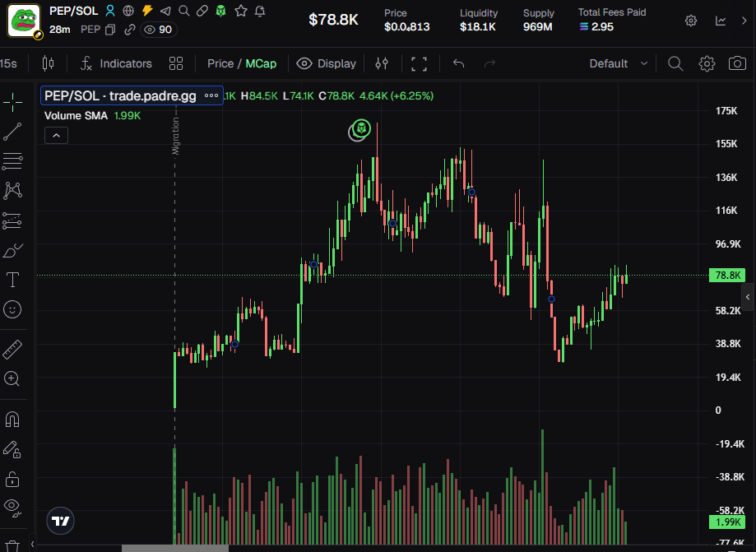Switch chart to Price mode

click(x=220, y=63)
